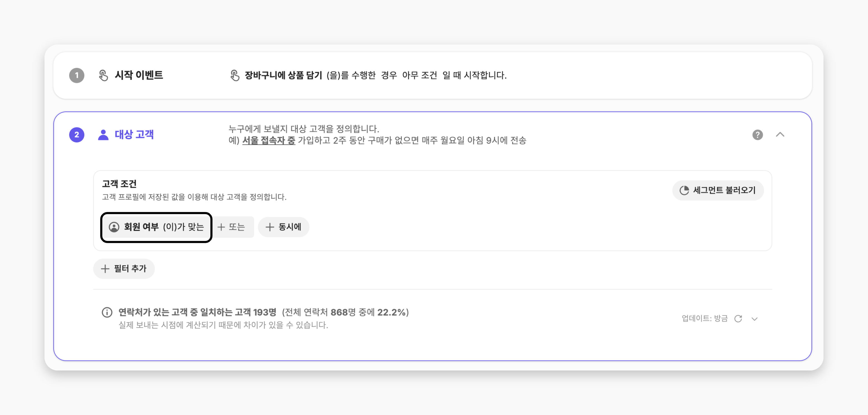Screen dimensions: 868x415
Task: Click the plus icon in 필터 추가
Action: pos(105,268)
